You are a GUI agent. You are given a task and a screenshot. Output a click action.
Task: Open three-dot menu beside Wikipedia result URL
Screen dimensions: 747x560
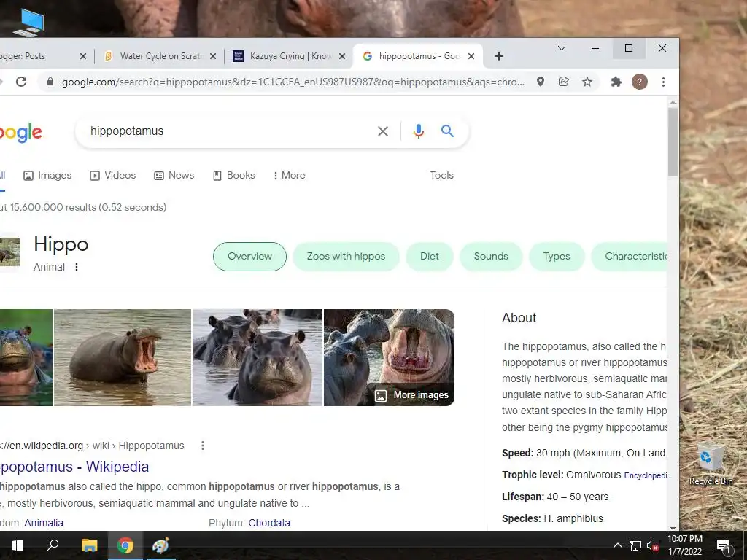click(x=203, y=446)
